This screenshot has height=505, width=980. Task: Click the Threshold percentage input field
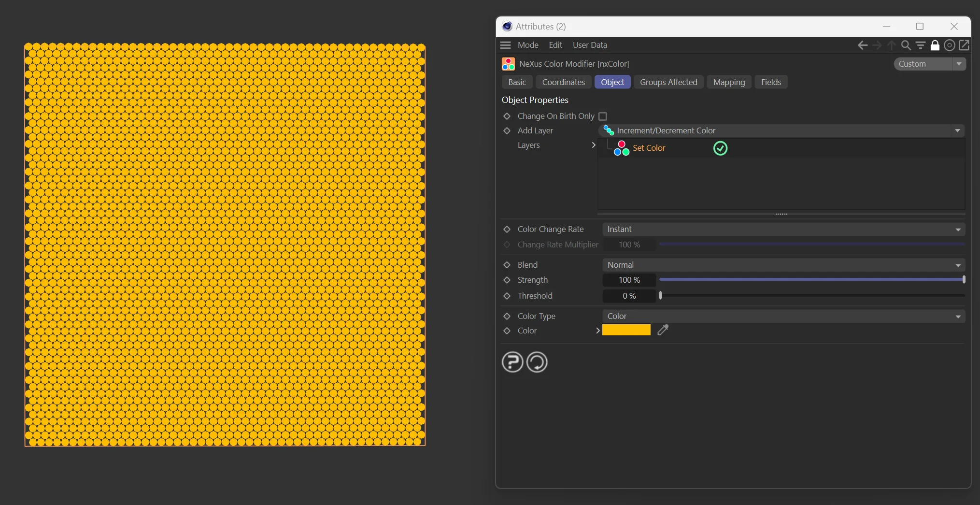tap(629, 296)
